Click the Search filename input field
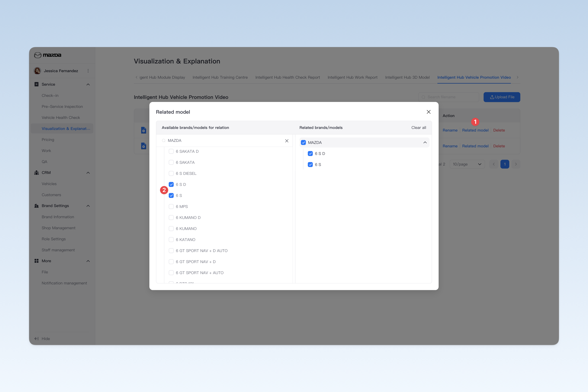Image resolution: width=588 pixels, height=392 pixels. 449,97
